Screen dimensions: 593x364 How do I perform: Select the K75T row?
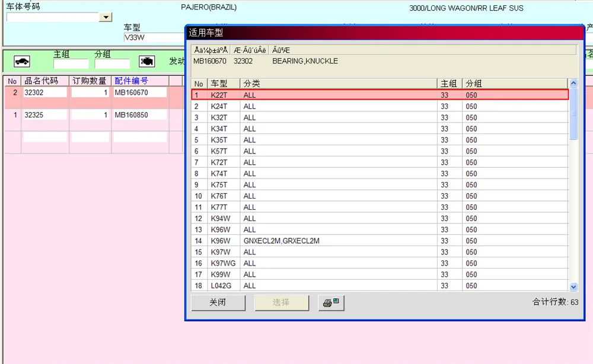coord(380,185)
